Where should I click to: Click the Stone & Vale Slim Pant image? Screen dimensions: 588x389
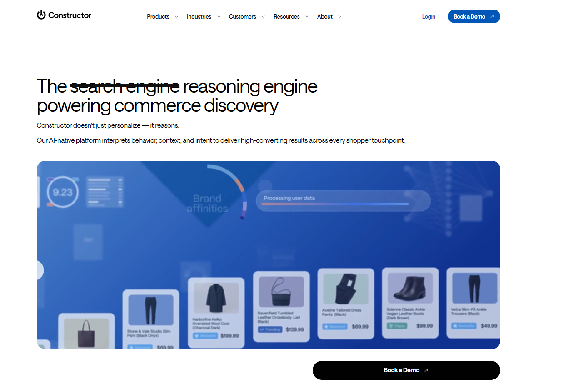[151, 310]
